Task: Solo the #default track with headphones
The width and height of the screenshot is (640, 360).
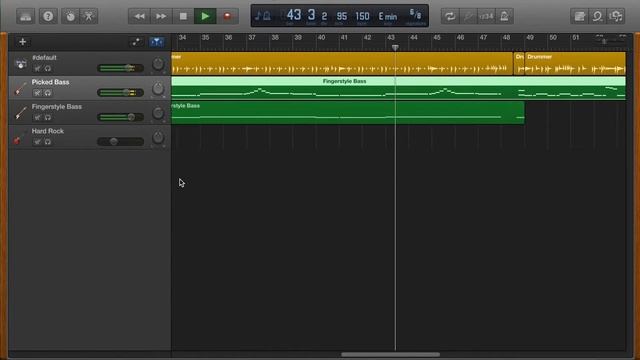Action: (48, 69)
